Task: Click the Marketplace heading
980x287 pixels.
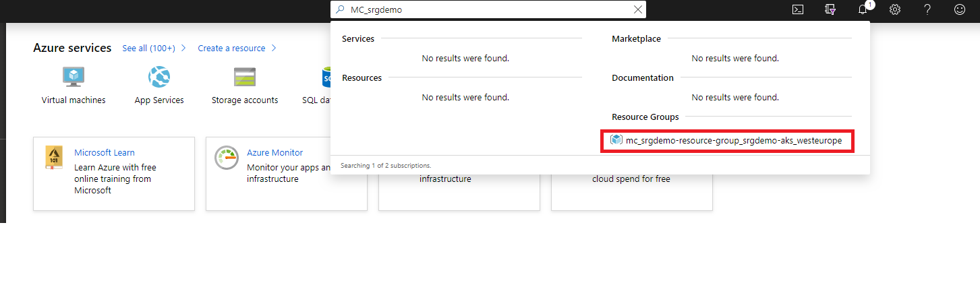Action: pos(636,39)
